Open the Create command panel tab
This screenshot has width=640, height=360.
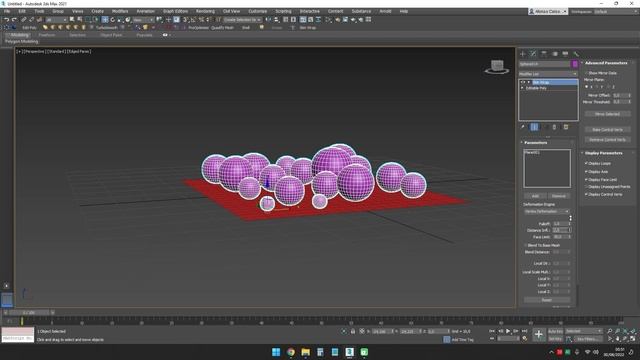click(522, 54)
